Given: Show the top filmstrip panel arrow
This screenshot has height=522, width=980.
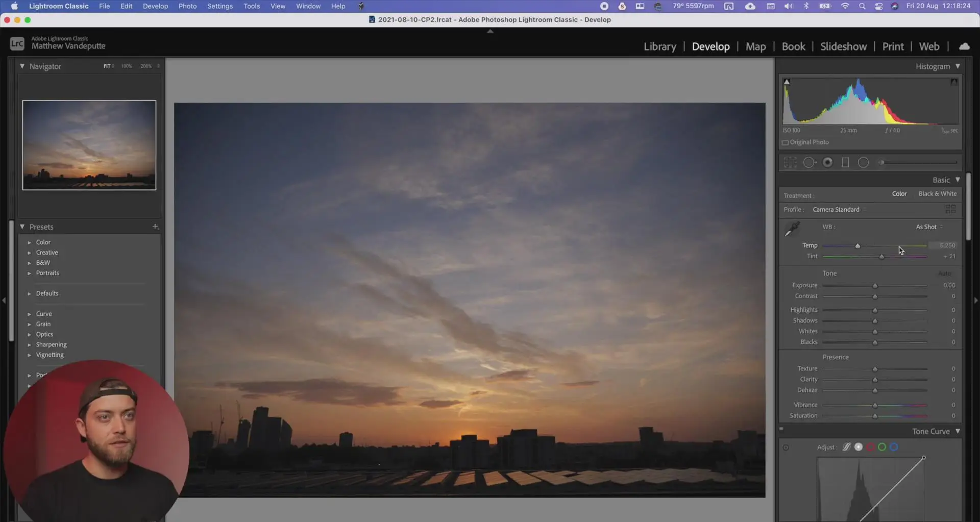Looking at the screenshot, I should pos(490,31).
